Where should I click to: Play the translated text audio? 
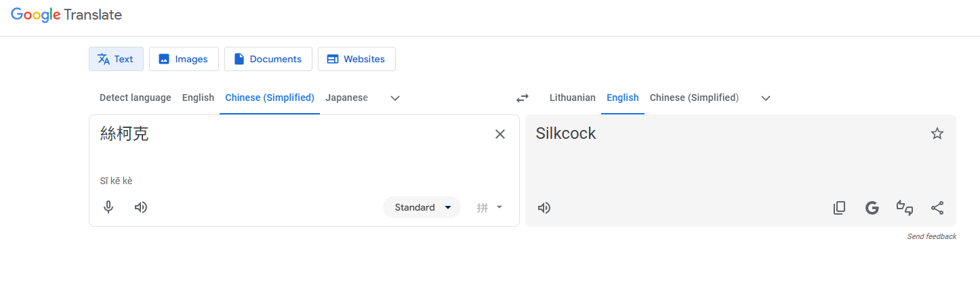[544, 208]
